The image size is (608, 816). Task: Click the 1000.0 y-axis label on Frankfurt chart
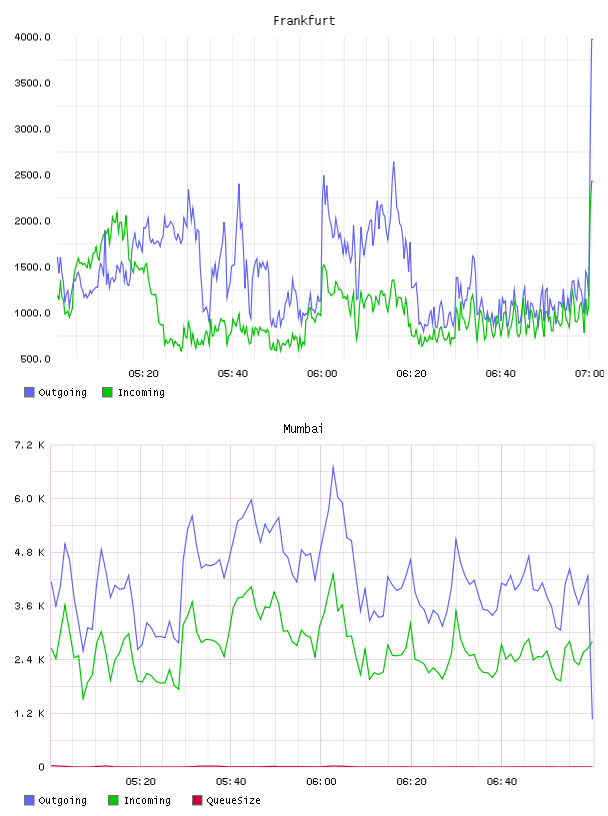tap(32, 313)
